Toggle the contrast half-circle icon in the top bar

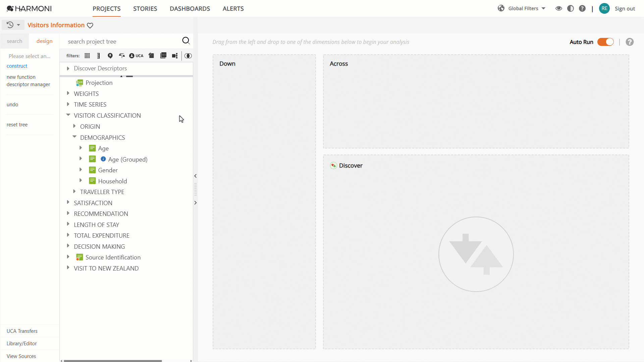pyautogui.click(x=571, y=8)
